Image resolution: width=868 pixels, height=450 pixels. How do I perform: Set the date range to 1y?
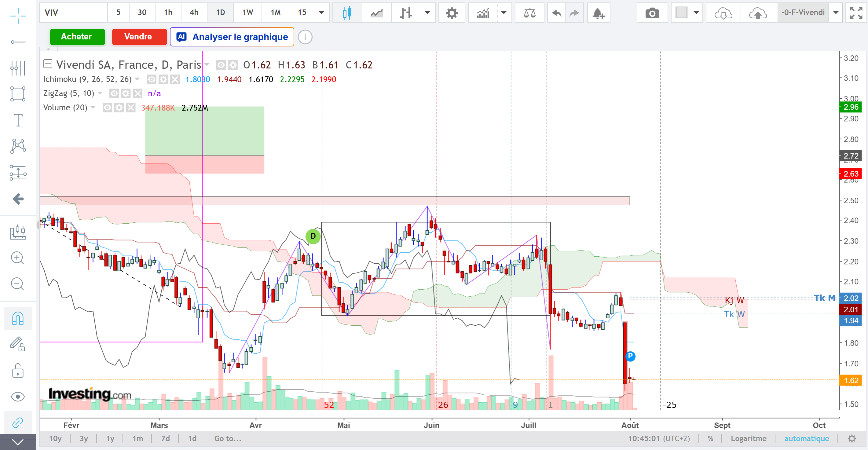coord(110,439)
